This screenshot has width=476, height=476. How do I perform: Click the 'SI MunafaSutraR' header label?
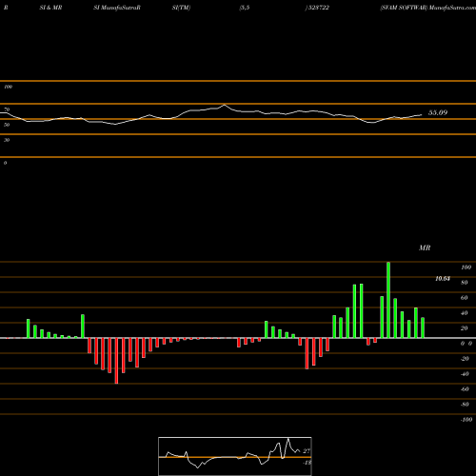[117, 8]
